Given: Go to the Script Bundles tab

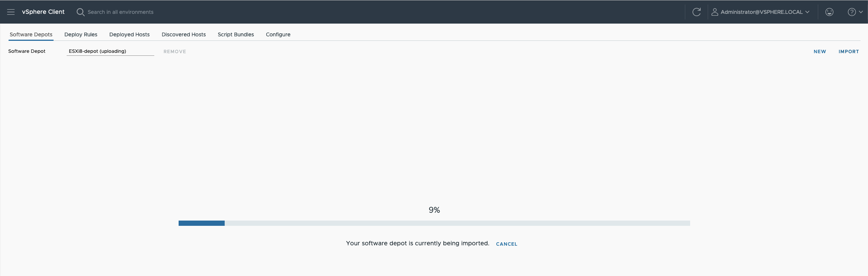Looking at the screenshot, I should click(x=236, y=34).
